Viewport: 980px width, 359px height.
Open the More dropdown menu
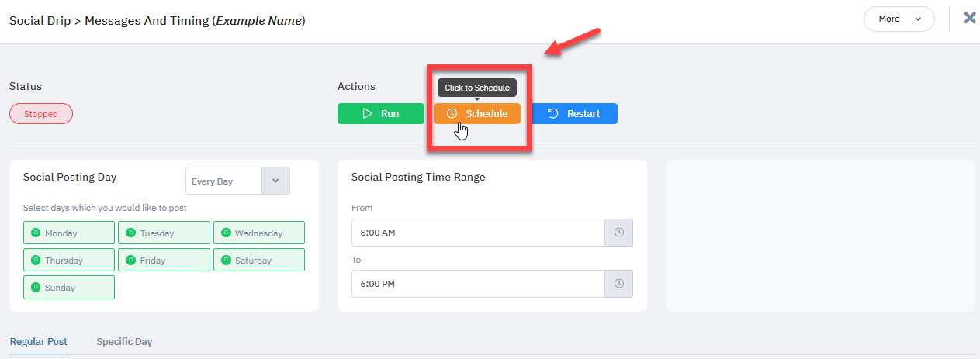(x=899, y=19)
